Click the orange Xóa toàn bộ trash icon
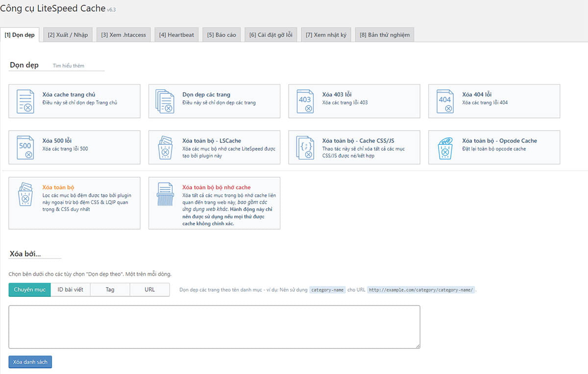The height and width of the screenshot is (374, 588). coord(25,194)
